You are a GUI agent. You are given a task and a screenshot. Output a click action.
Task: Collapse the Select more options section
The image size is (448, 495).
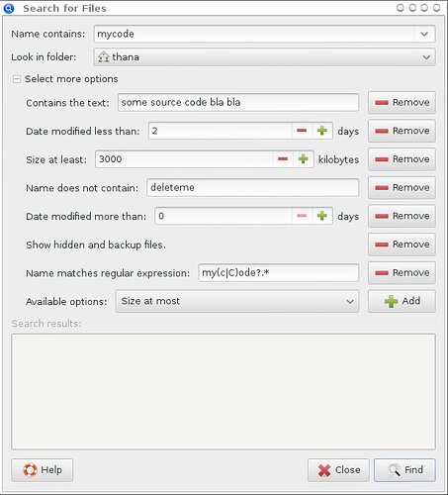pyautogui.click(x=16, y=79)
